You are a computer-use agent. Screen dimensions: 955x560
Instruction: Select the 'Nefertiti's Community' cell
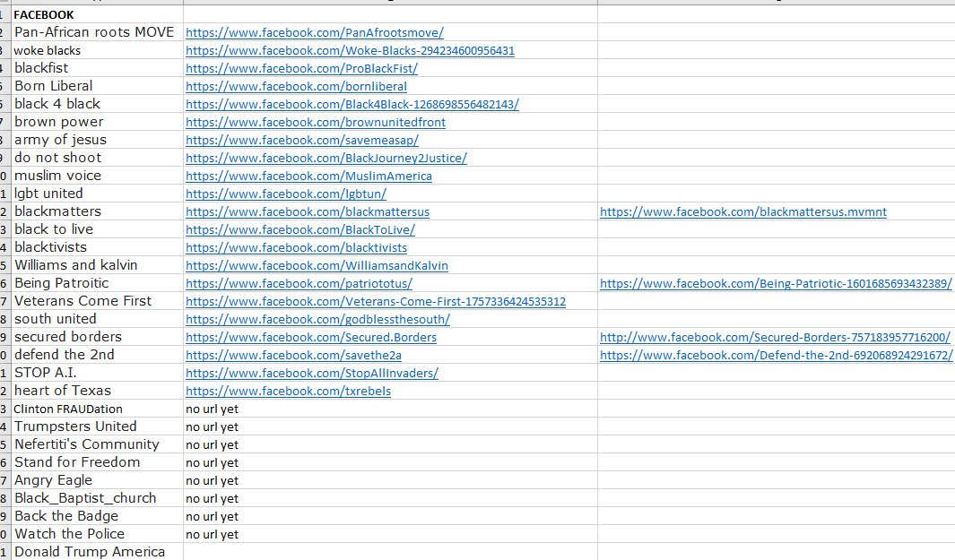click(x=97, y=444)
